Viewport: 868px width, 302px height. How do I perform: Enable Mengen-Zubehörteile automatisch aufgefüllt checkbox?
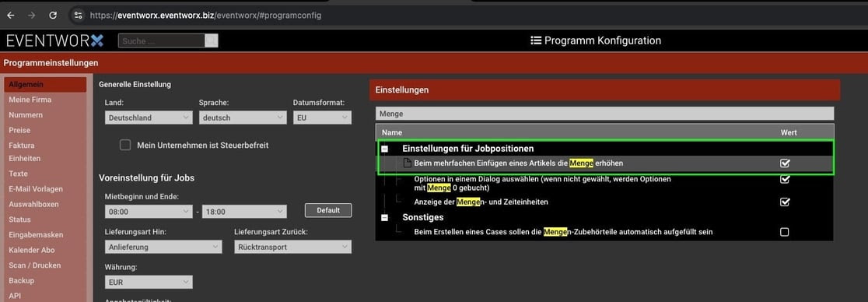[785, 232]
